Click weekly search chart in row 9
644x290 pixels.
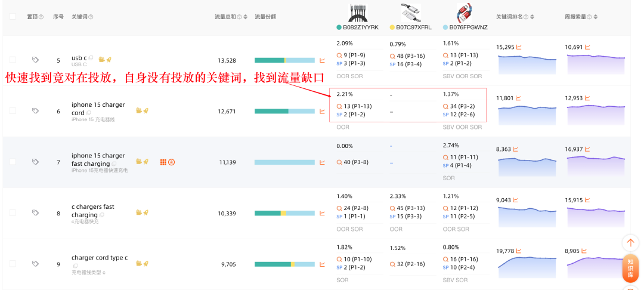click(596, 267)
